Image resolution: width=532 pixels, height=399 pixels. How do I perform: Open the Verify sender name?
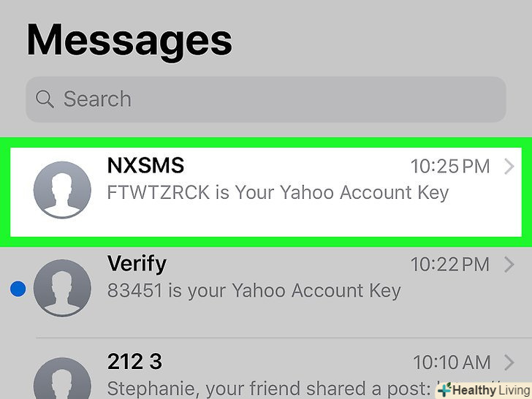click(137, 263)
